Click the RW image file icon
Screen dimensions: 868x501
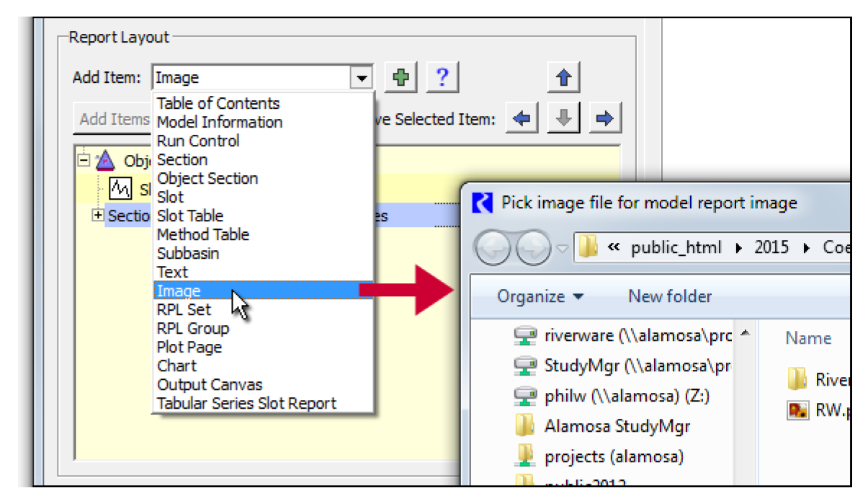[797, 410]
